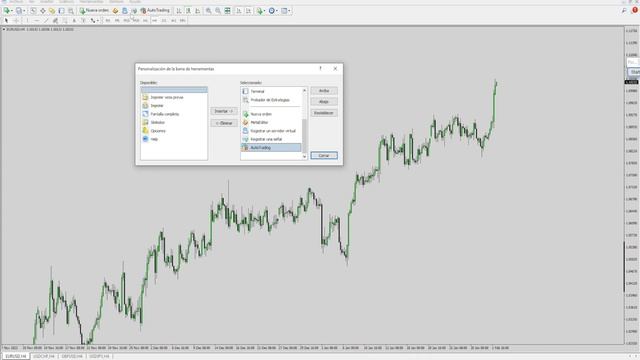Image resolution: width=640 pixels, height=360 pixels.
Task: Click the red alert notification icon
Action: pyautogui.click(x=635, y=11)
